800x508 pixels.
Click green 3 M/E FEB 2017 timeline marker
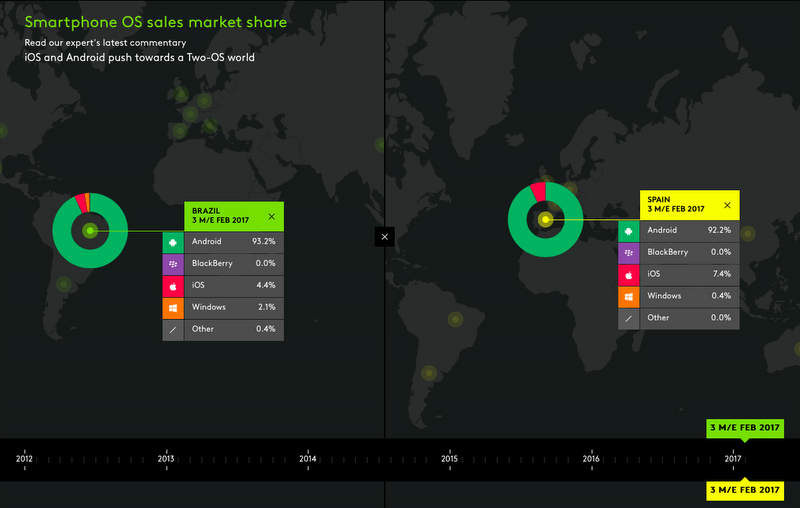click(745, 428)
